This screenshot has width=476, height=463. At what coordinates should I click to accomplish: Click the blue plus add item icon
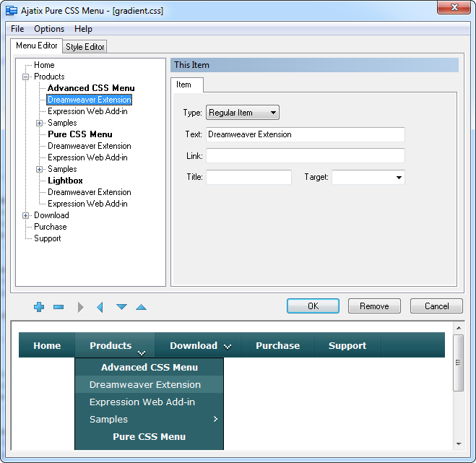coord(39,307)
